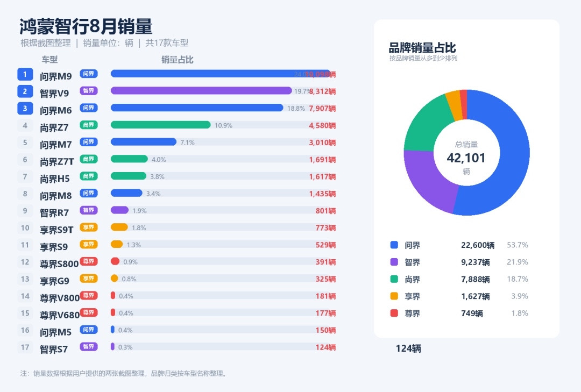
Task: Click the rank 1 badge for 问界M9
Action: pos(25,74)
